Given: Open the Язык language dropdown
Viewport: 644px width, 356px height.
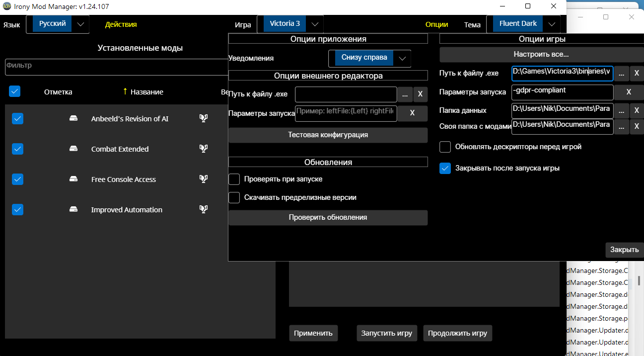Looking at the screenshot, I should pyautogui.click(x=58, y=24).
